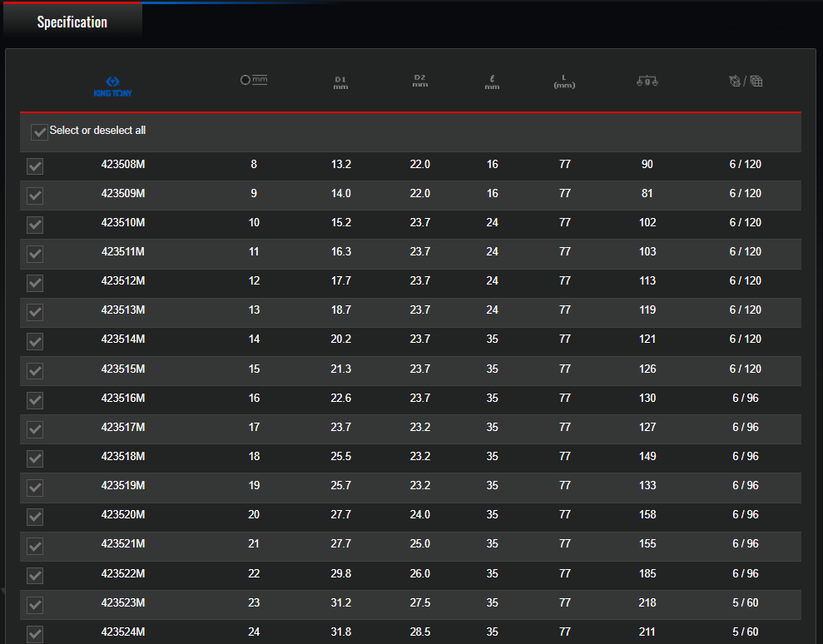The image size is (823, 644).
Task: Click part number 423508M
Action: (x=123, y=164)
